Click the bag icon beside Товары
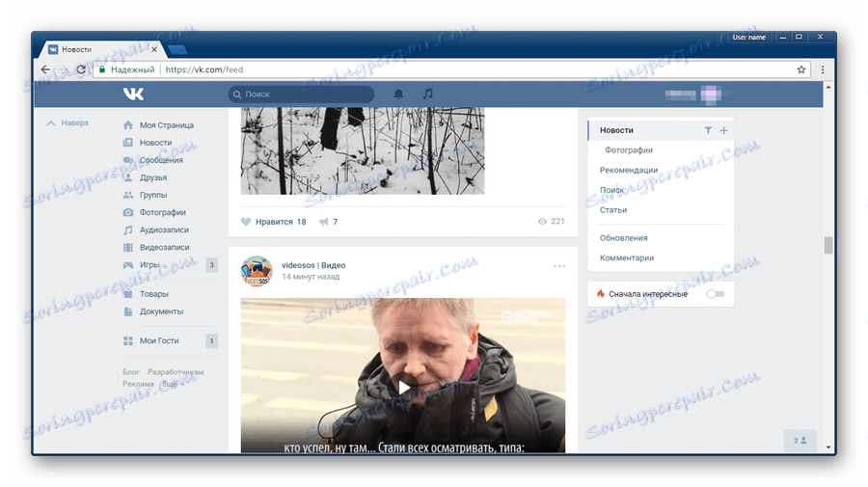The height and width of the screenshot is (487, 868). point(128,294)
